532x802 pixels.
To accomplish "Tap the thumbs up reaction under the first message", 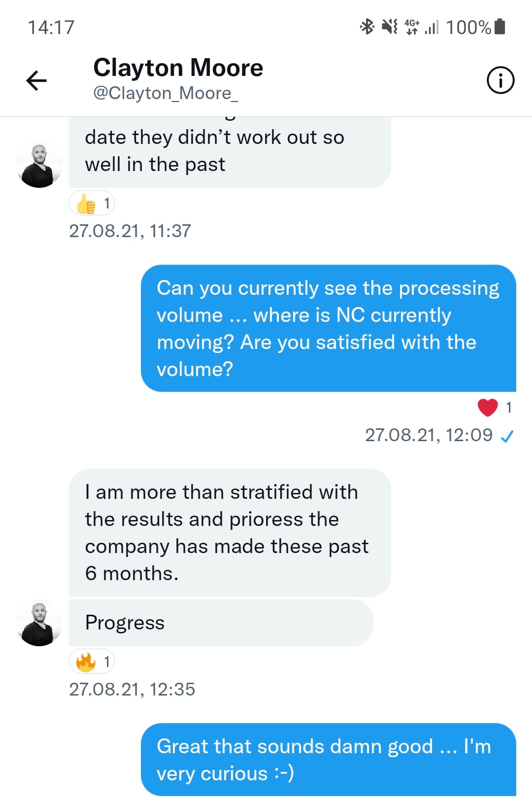I will [92, 203].
